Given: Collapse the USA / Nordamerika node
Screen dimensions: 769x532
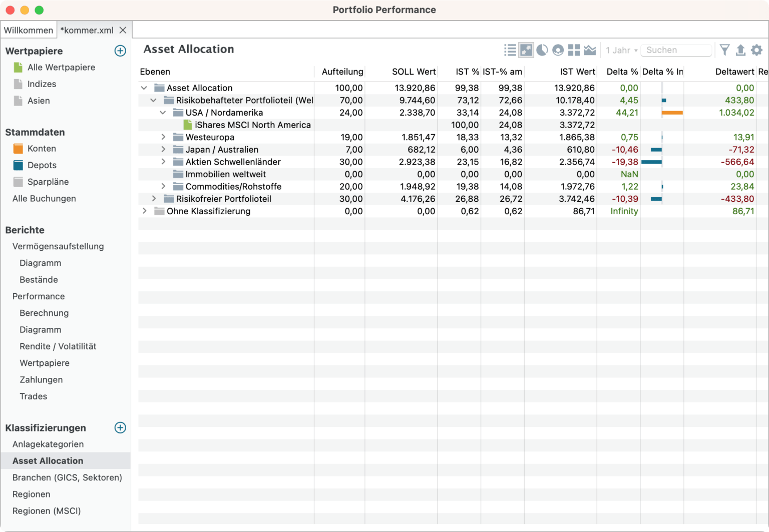Looking at the screenshot, I should click(163, 112).
